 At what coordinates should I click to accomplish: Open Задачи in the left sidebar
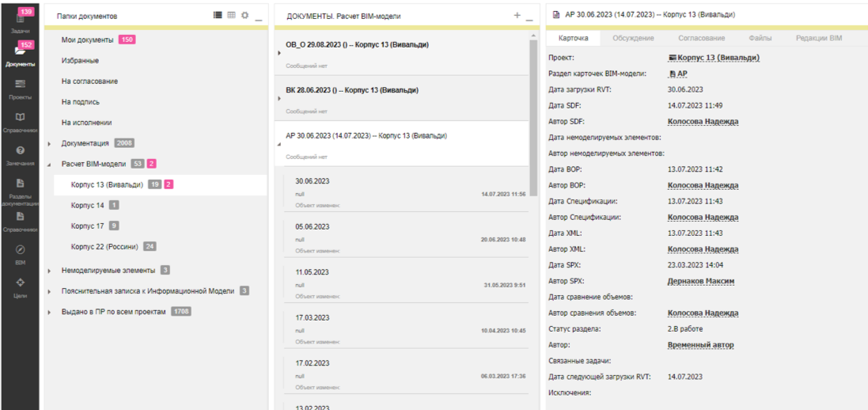point(20,22)
